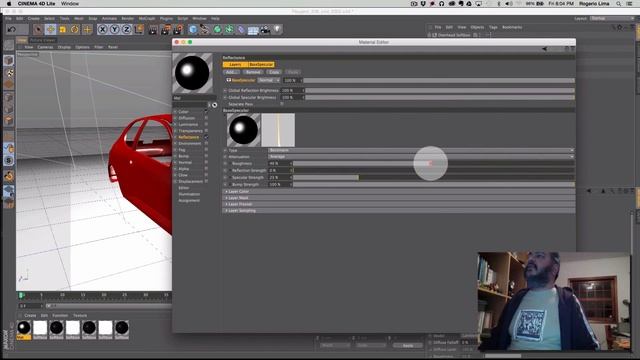Open the Layout dropdown at top right
Viewport: 640px width, 360px height.
pyautogui.click(x=612, y=19)
